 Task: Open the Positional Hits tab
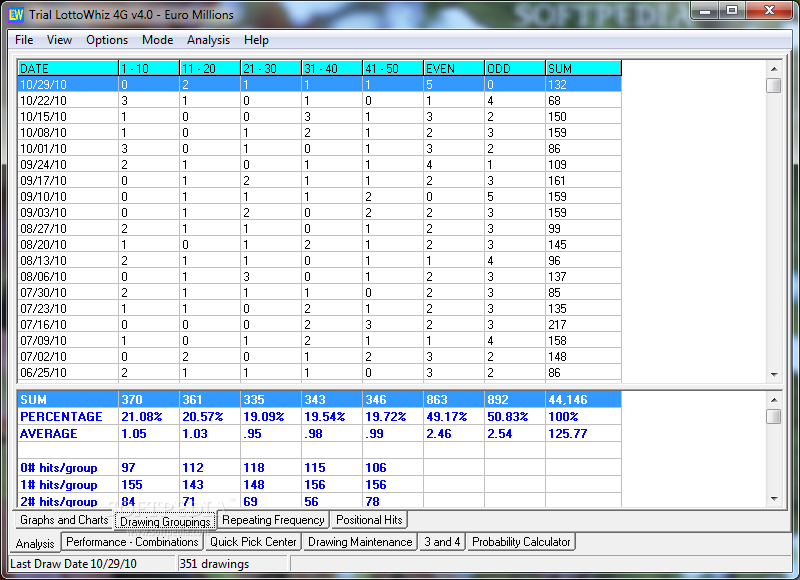(369, 520)
